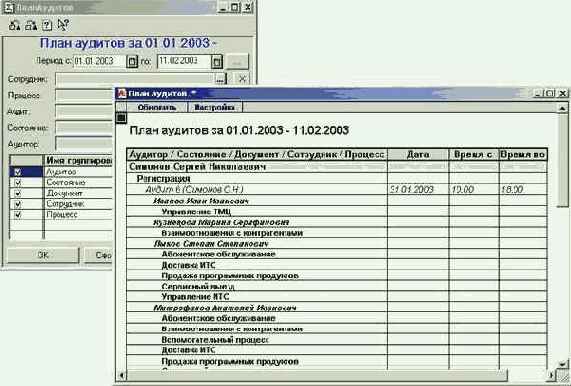Click the period selection ellipsis button
This screenshot has width=571, height=386.
tap(237, 62)
